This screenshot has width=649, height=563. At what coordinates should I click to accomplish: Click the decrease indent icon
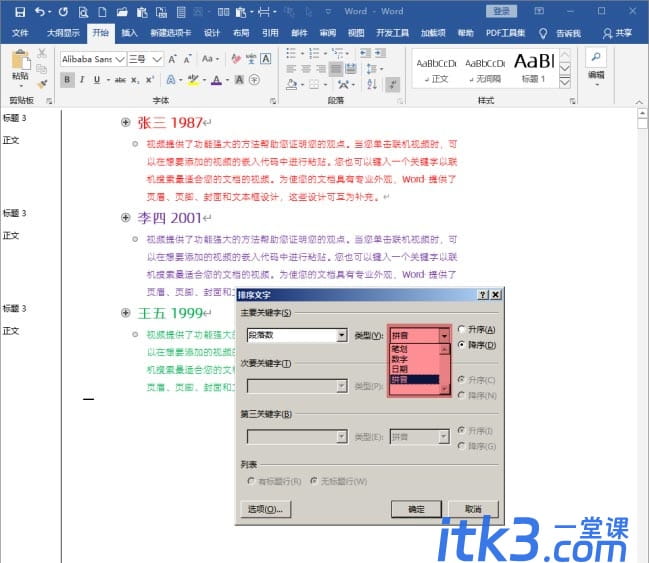pos(365,53)
